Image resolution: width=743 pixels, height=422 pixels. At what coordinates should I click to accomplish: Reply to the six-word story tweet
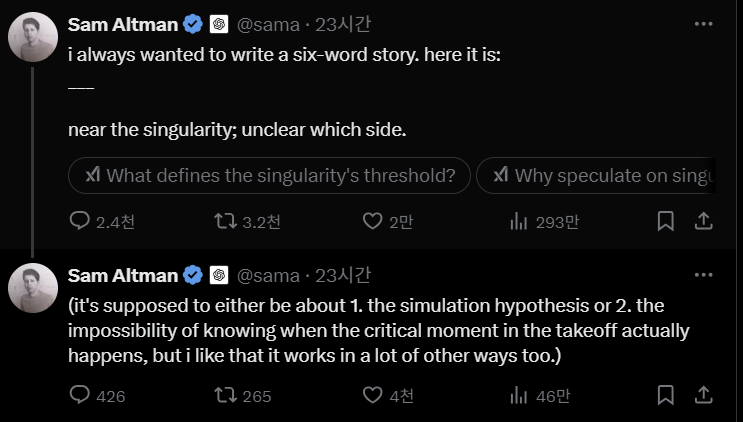click(81, 221)
